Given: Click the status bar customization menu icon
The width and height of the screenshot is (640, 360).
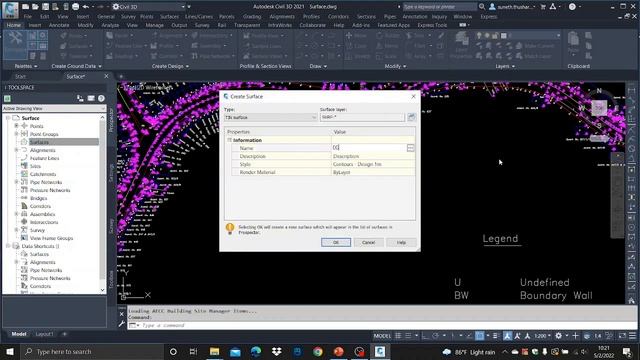Looking at the screenshot, I should tap(632, 336).
